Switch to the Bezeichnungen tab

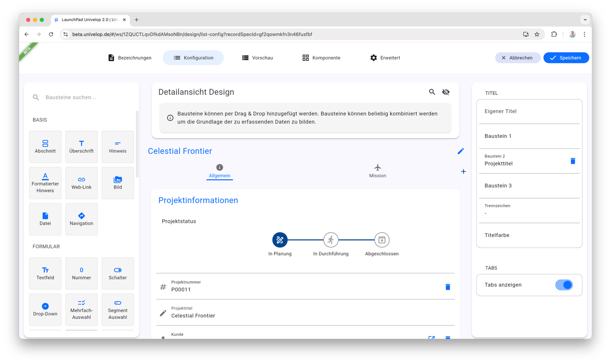130,58
